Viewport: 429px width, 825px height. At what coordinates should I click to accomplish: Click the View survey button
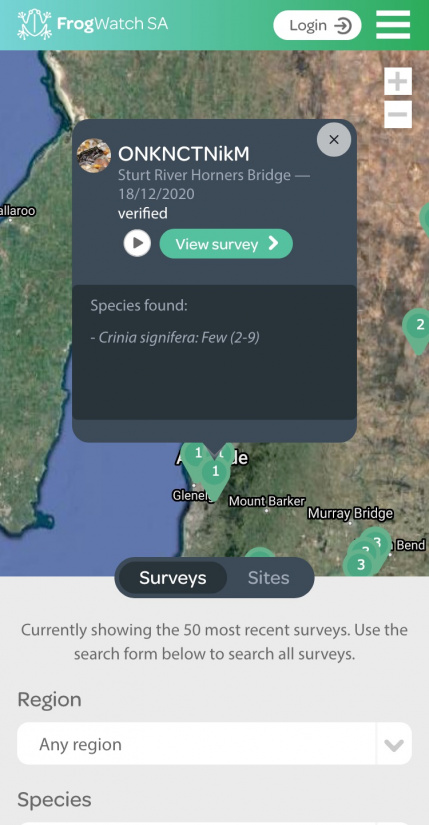coord(226,244)
